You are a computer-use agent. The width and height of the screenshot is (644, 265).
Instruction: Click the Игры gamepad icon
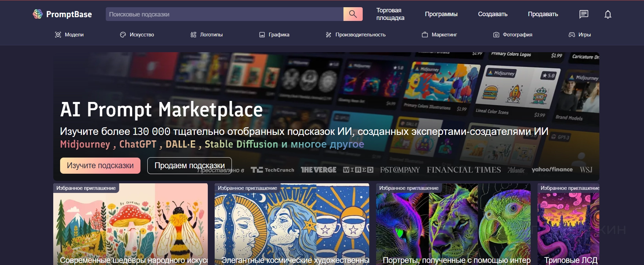(x=572, y=35)
